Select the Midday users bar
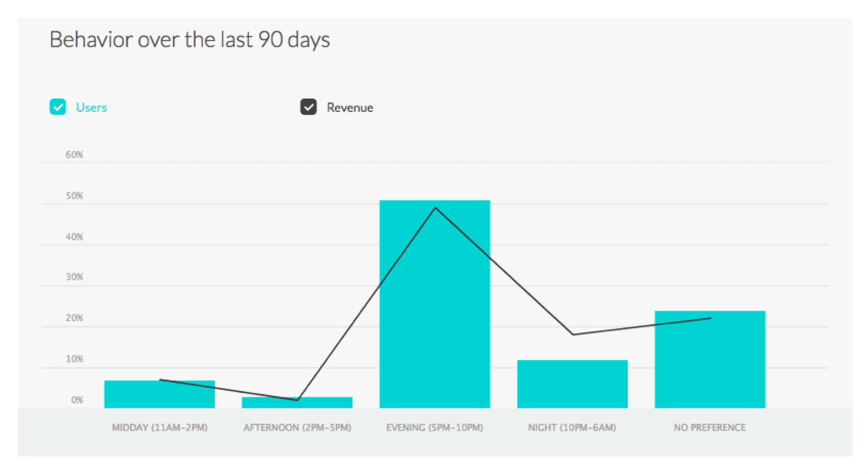 [x=160, y=394]
